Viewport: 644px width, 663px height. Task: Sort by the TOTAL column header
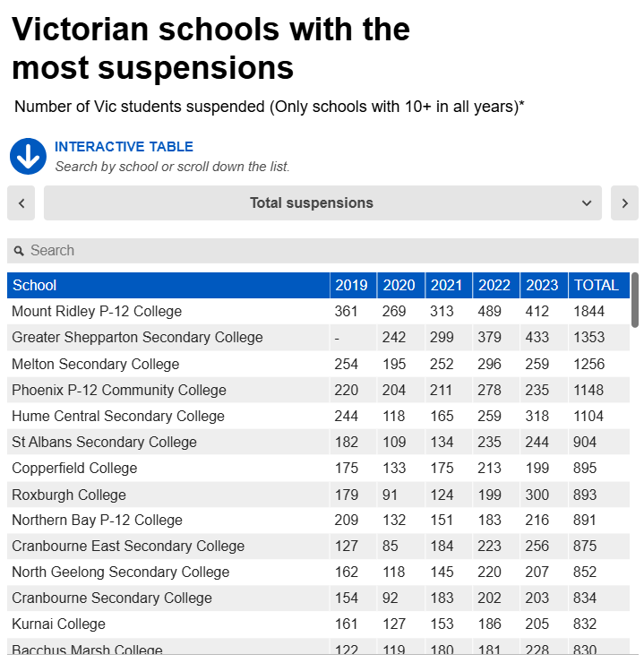pyautogui.click(x=599, y=286)
